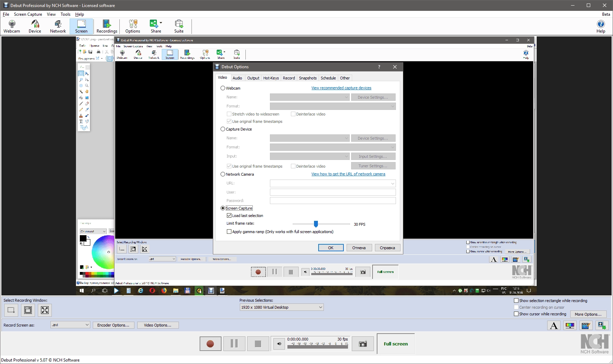Click the Network Camera User input field
The width and height of the screenshot is (613, 364).
(333, 192)
